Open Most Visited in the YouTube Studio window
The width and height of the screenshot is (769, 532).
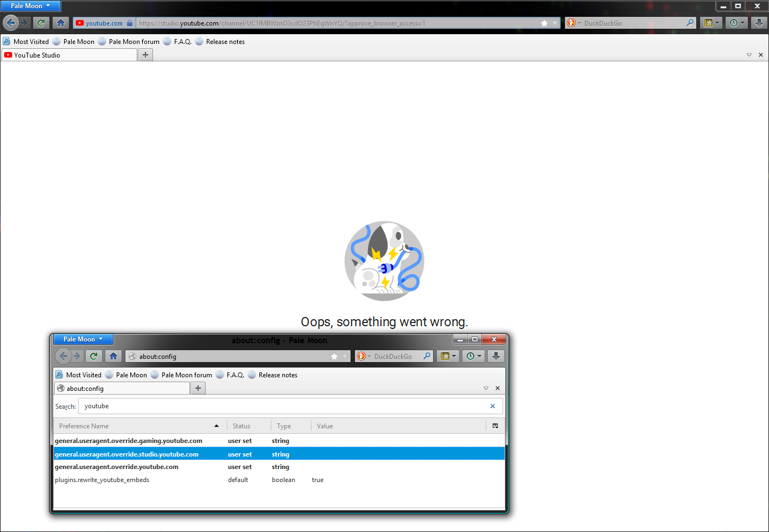26,41
